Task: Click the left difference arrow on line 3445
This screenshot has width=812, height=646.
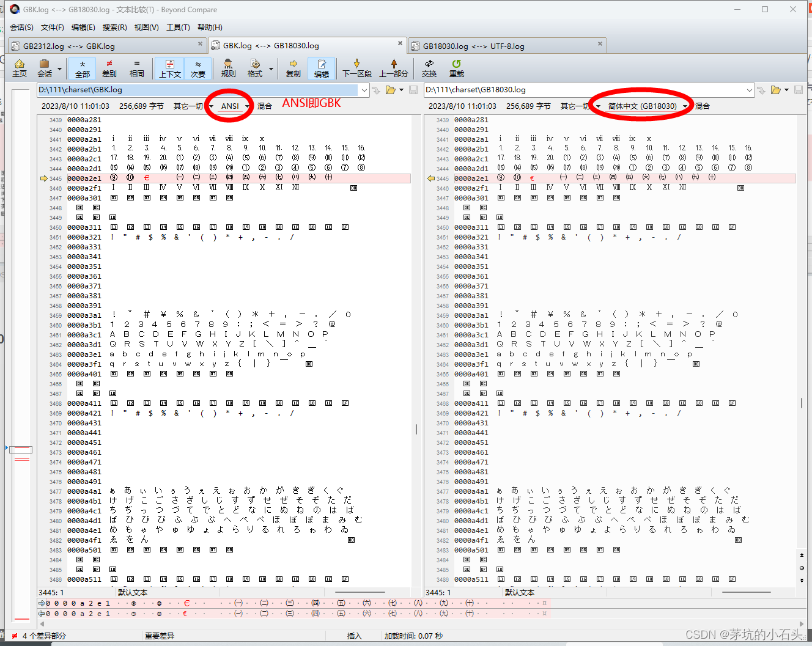Action: click(43, 178)
